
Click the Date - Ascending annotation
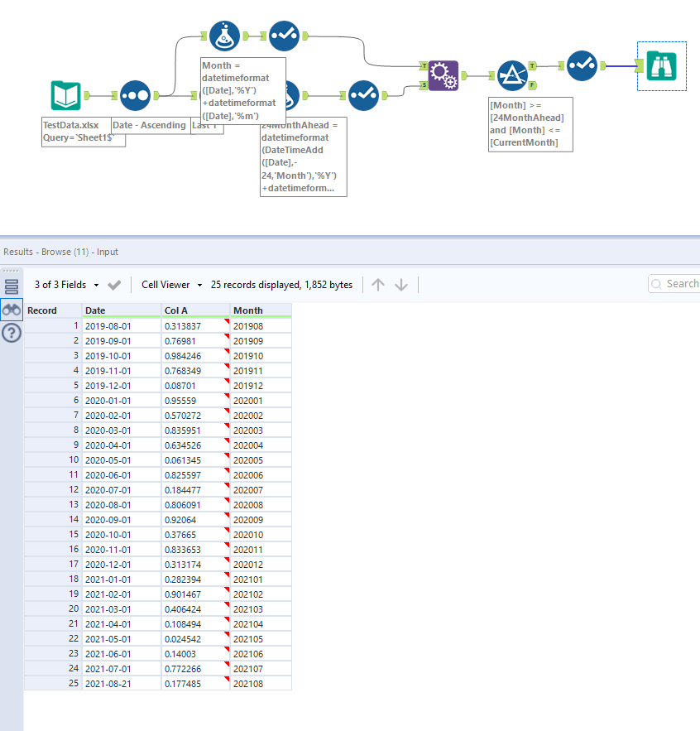click(x=151, y=125)
